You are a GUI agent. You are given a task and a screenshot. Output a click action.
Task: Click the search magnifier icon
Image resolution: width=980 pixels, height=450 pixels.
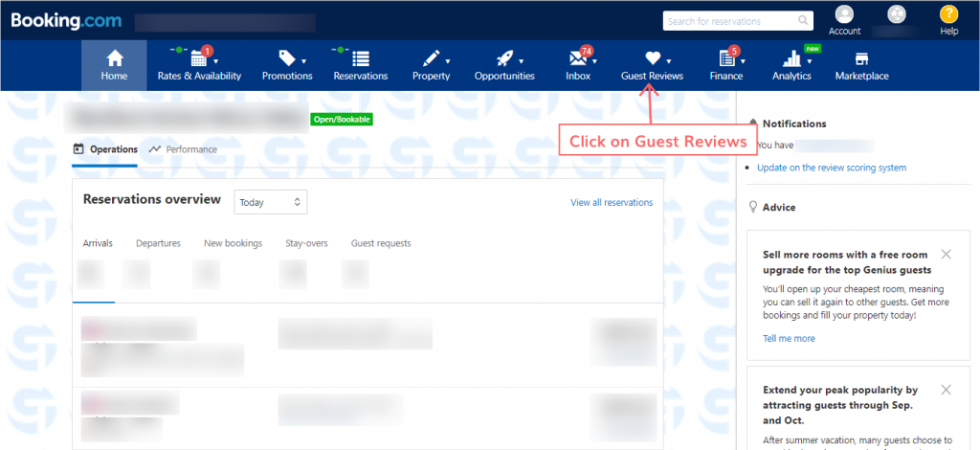803,21
